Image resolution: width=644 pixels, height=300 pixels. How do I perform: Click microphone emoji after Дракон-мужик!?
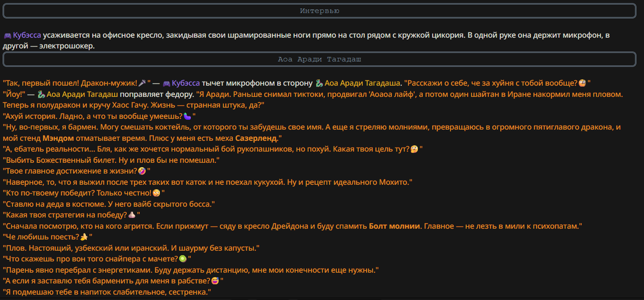coord(142,83)
